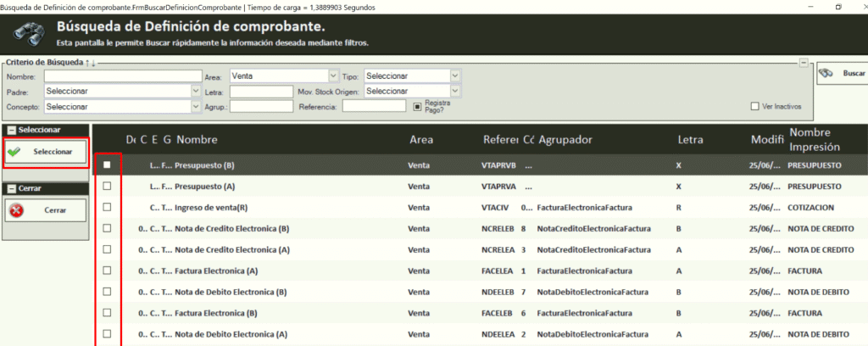Check the Presupuesto (B) row checkbox
This screenshot has width=868, height=346.
tap(107, 165)
